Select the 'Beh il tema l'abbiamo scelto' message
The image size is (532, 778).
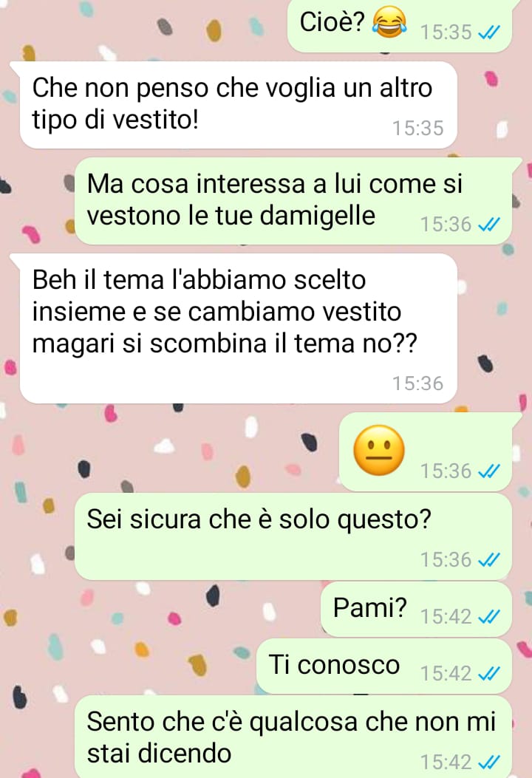tap(238, 329)
